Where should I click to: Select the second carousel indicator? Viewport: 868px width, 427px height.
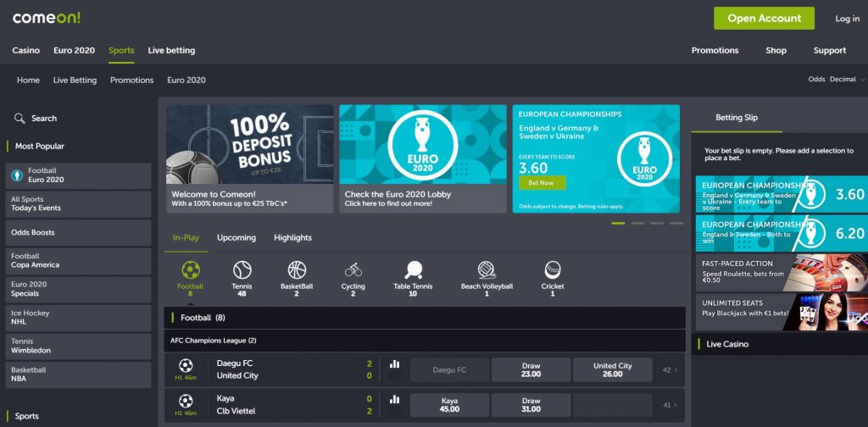[637, 224]
